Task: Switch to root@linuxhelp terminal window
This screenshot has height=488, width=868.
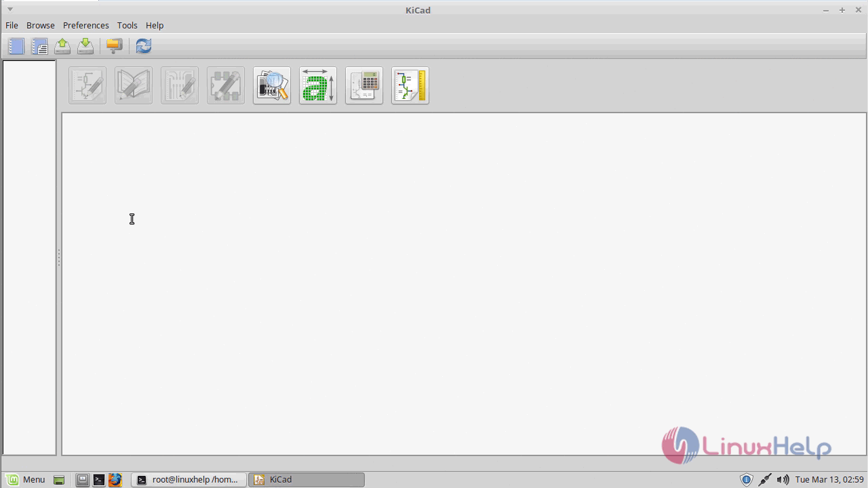Action: (189, 479)
